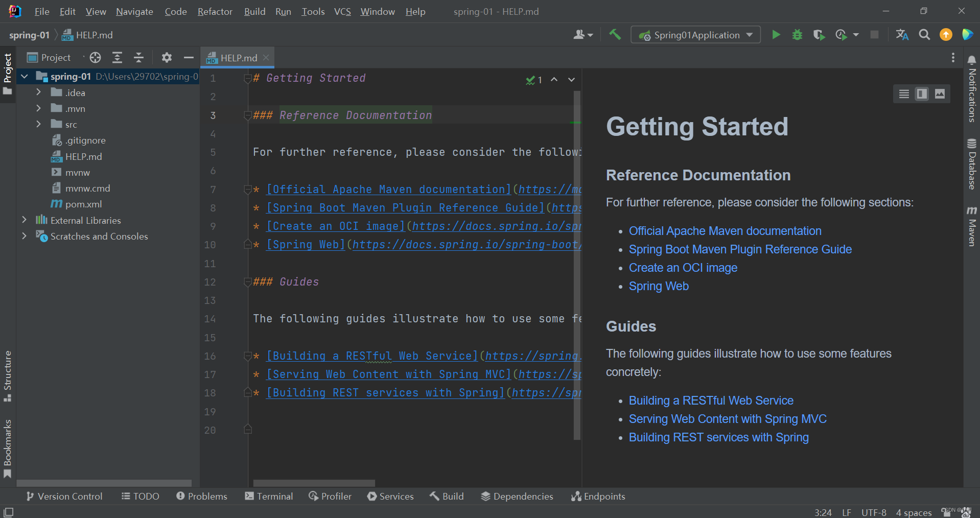Toggle the Structure tool window

pyautogui.click(x=8, y=376)
